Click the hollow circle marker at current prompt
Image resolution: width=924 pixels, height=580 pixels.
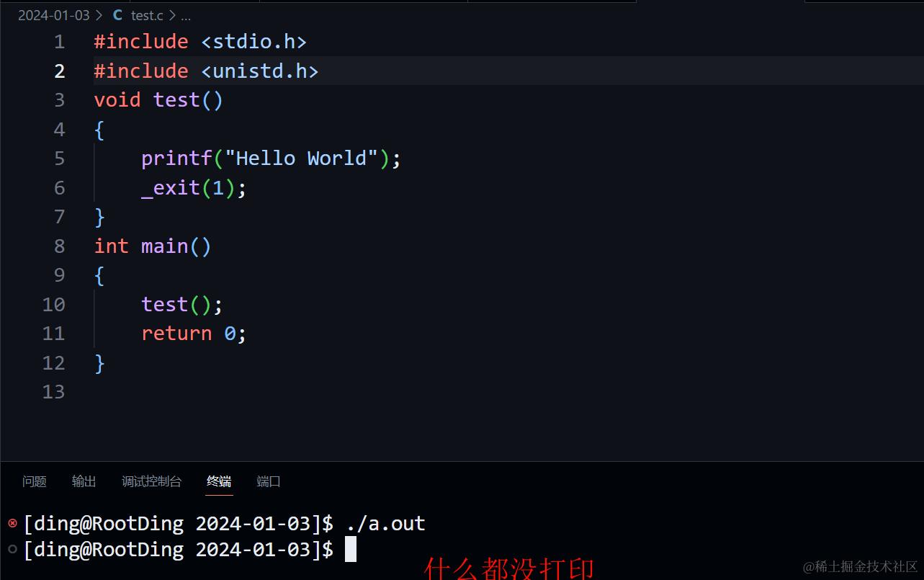pyautogui.click(x=12, y=549)
